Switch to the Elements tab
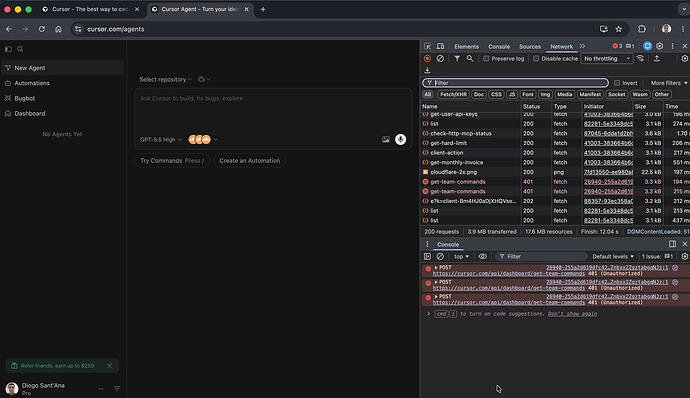 click(466, 47)
